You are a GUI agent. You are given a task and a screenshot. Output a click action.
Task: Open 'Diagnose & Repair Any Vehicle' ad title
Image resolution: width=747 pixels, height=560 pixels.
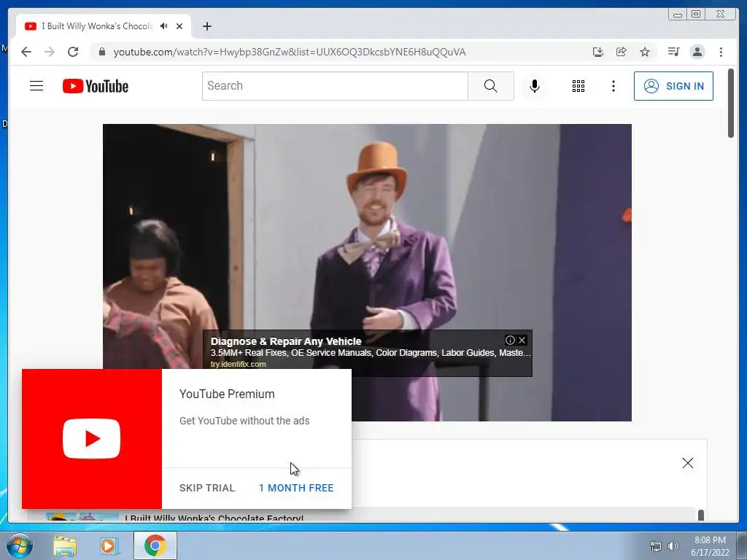[286, 341]
